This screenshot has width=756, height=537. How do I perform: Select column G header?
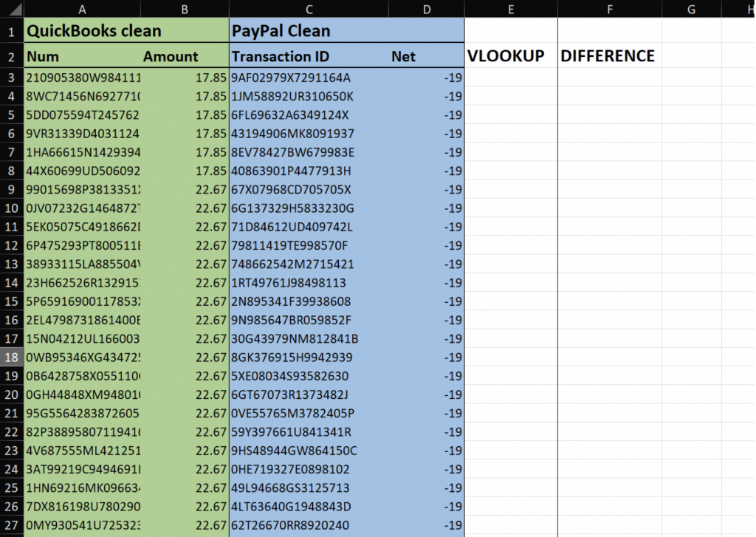click(x=691, y=9)
